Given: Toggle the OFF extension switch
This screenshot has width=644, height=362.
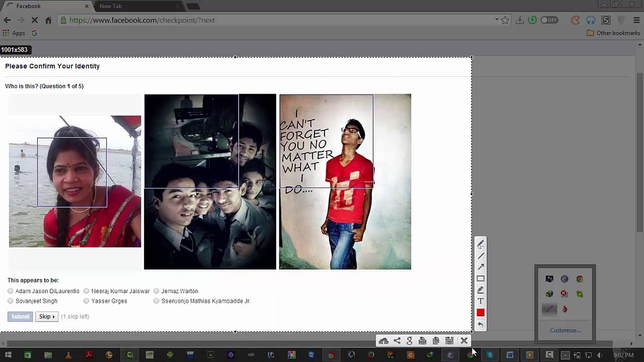Looking at the screenshot, I should [x=549, y=20].
